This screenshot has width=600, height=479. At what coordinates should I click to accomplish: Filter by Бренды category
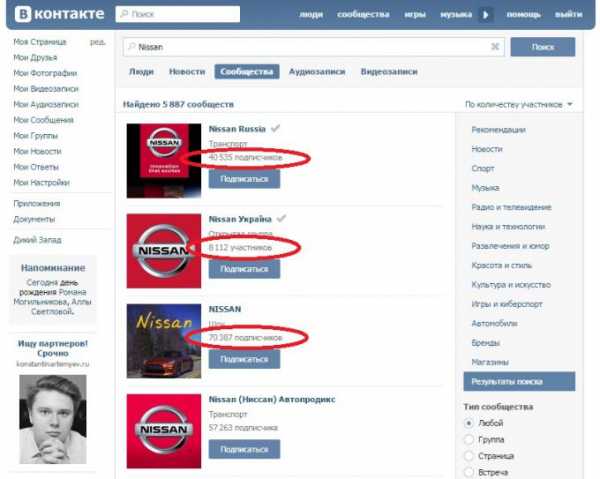pyautogui.click(x=485, y=343)
